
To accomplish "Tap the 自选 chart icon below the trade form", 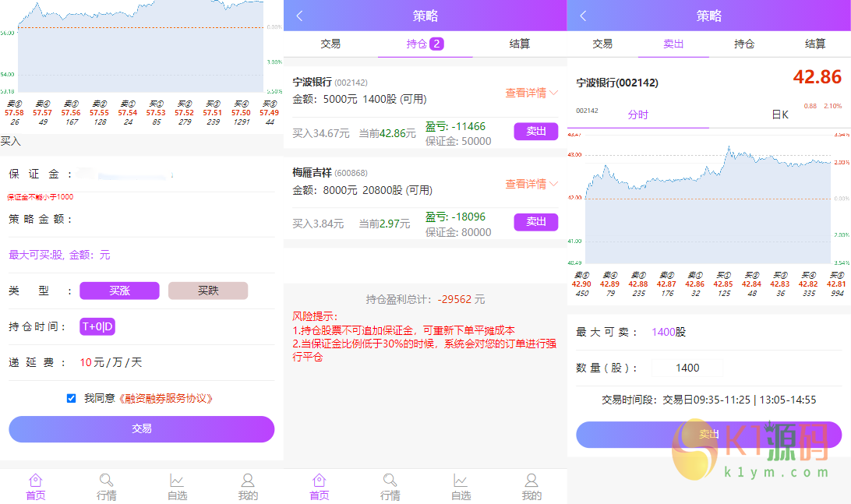I will [x=177, y=481].
